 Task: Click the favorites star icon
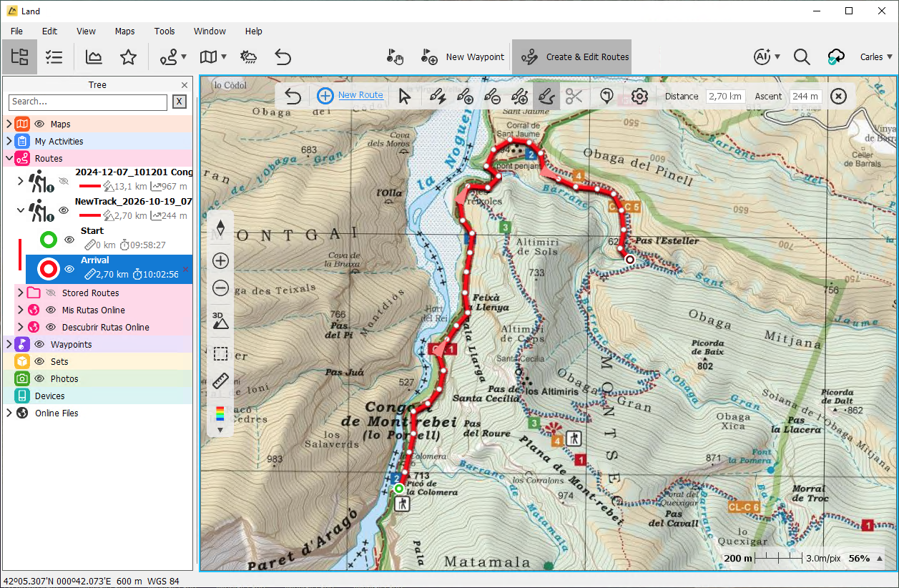pyautogui.click(x=128, y=57)
